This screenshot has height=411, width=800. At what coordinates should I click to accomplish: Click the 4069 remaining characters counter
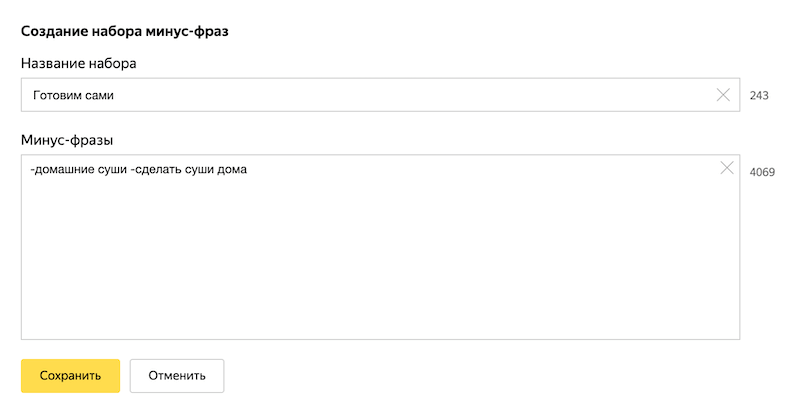point(762,172)
